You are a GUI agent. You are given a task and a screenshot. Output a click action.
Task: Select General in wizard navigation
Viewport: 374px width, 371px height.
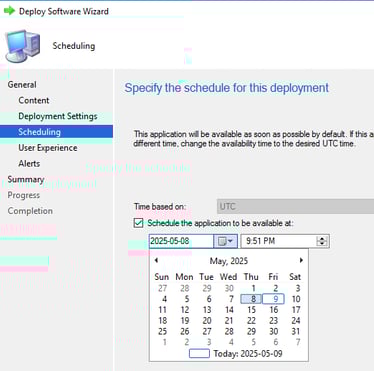[x=22, y=85]
